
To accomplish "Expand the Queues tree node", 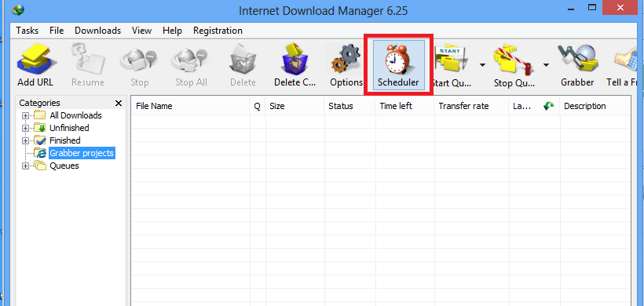I will pyautogui.click(x=25, y=166).
